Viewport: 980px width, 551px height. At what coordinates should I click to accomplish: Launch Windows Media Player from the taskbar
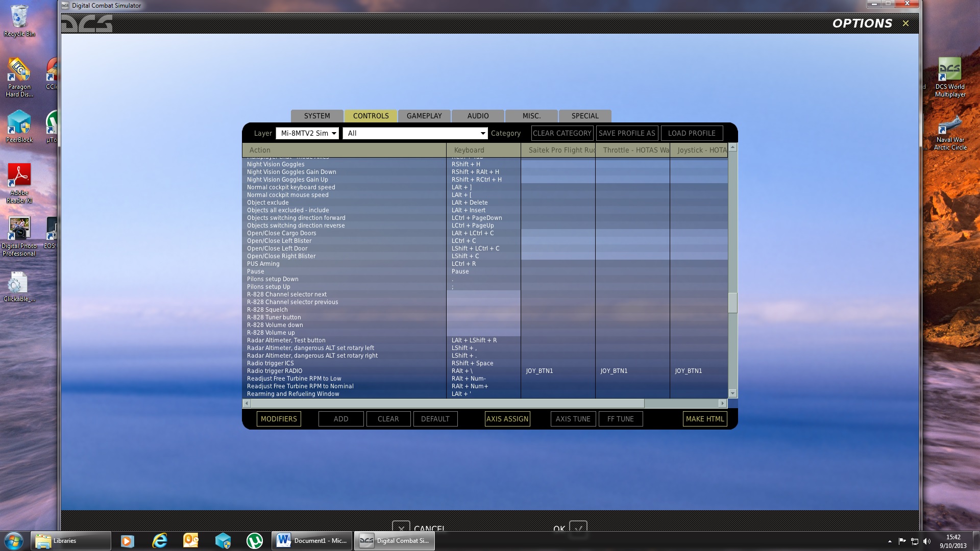127,541
